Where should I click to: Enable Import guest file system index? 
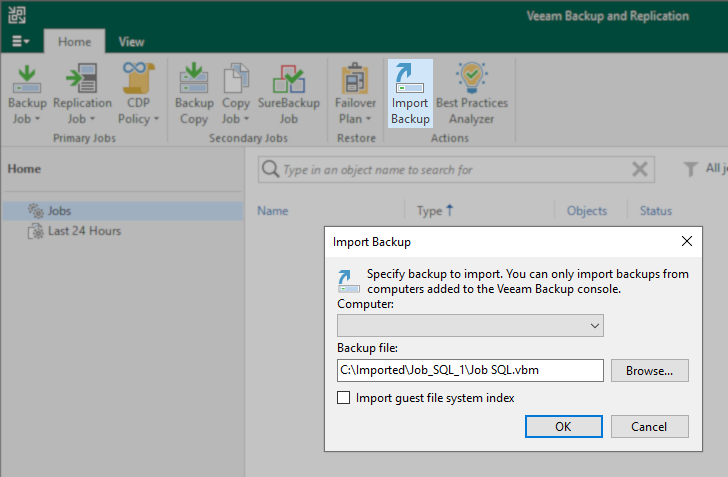pyautogui.click(x=344, y=398)
